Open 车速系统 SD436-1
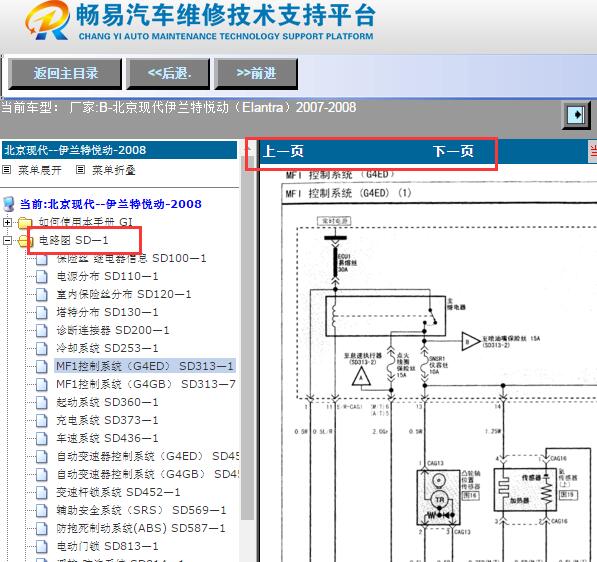597x562 pixels. [107, 438]
